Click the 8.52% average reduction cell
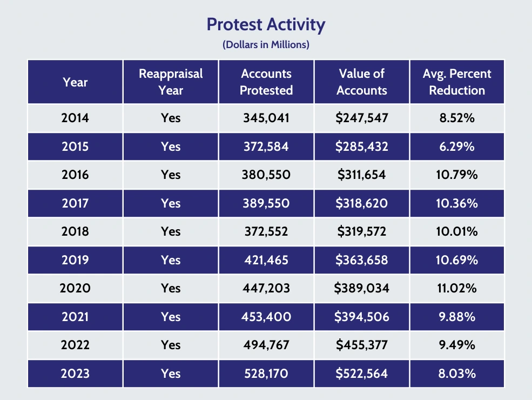This screenshot has height=400, width=532. (x=457, y=118)
